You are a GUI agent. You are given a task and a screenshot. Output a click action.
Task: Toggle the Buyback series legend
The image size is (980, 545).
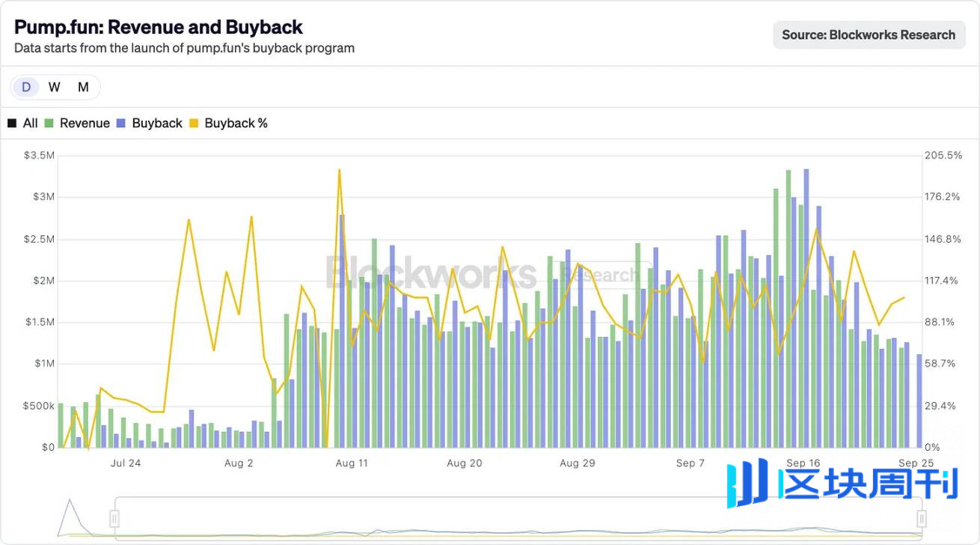coord(150,124)
